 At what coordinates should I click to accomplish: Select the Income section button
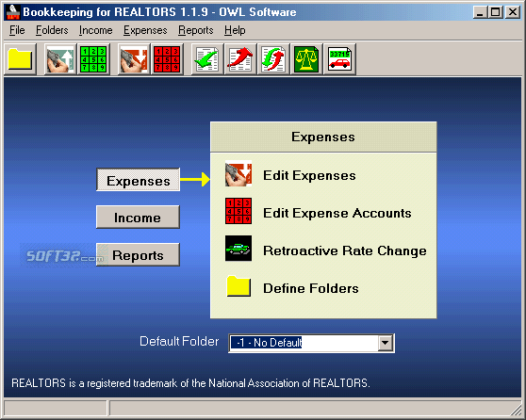(x=138, y=218)
